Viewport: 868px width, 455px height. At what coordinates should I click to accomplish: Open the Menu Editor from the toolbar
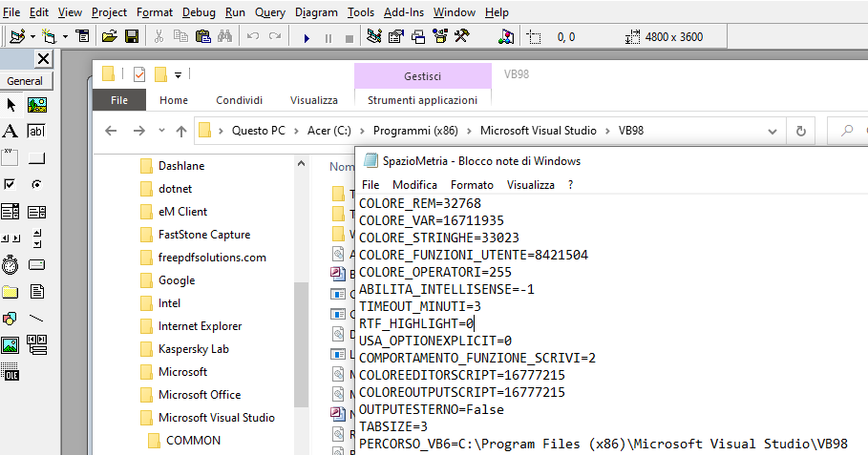click(83, 36)
